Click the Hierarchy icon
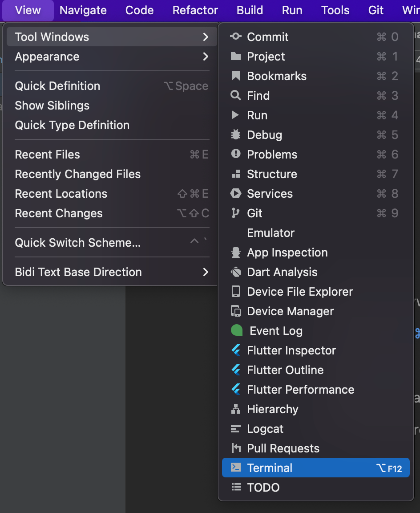Screen dimensions: 420x513 click(x=235, y=409)
